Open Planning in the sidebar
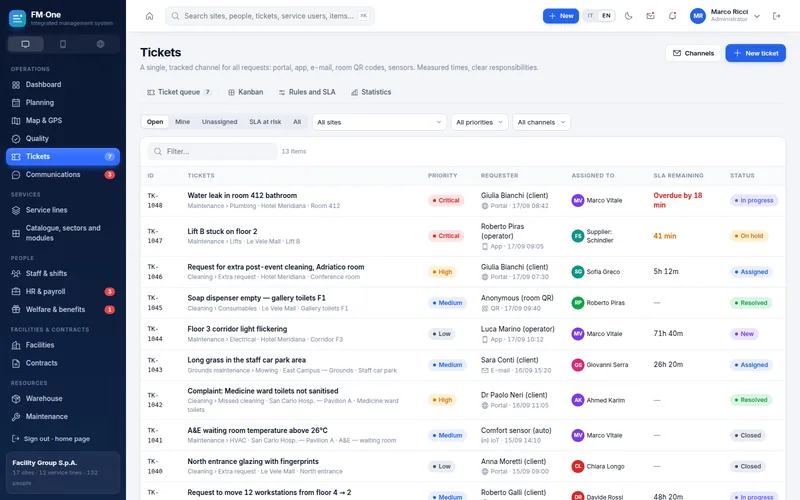800x500 pixels. coord(63,103)
